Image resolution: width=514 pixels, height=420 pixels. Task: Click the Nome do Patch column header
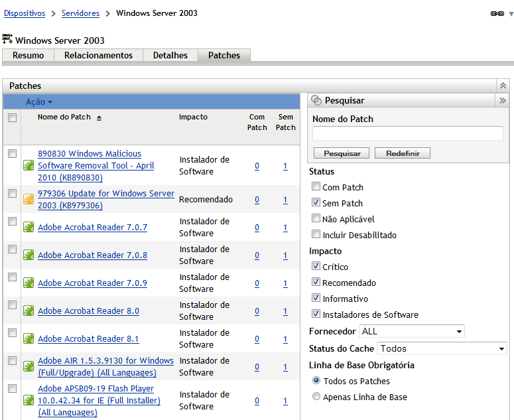click(64, 117)
